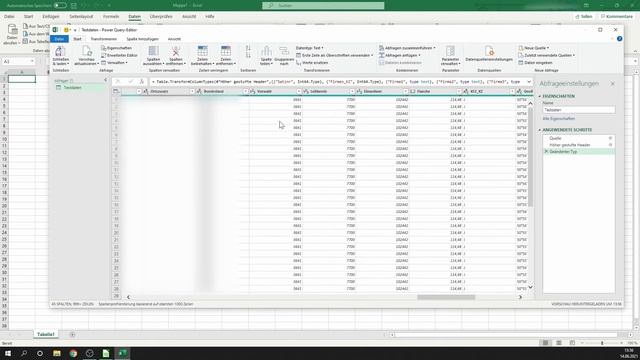Open Power Query help question mark icon
The image size is (640, 360).
click(x=620, y=39)
